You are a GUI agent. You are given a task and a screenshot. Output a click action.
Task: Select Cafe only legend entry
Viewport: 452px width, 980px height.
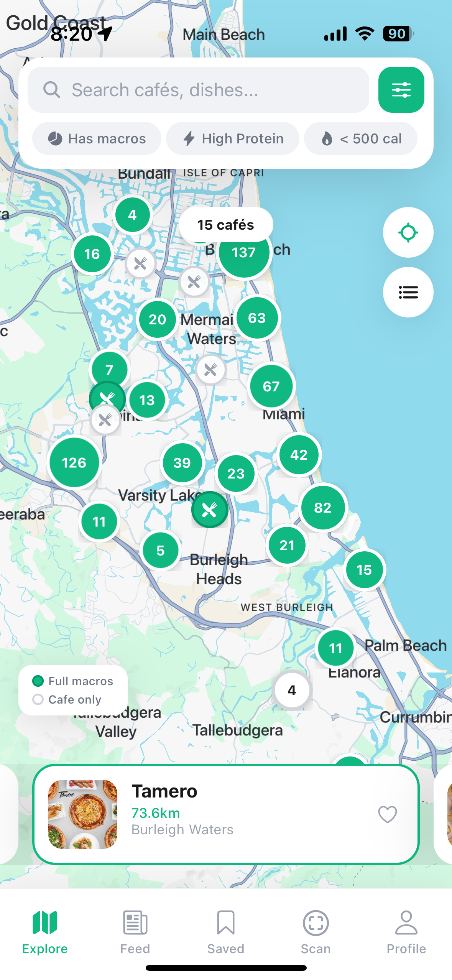(67, 699)
